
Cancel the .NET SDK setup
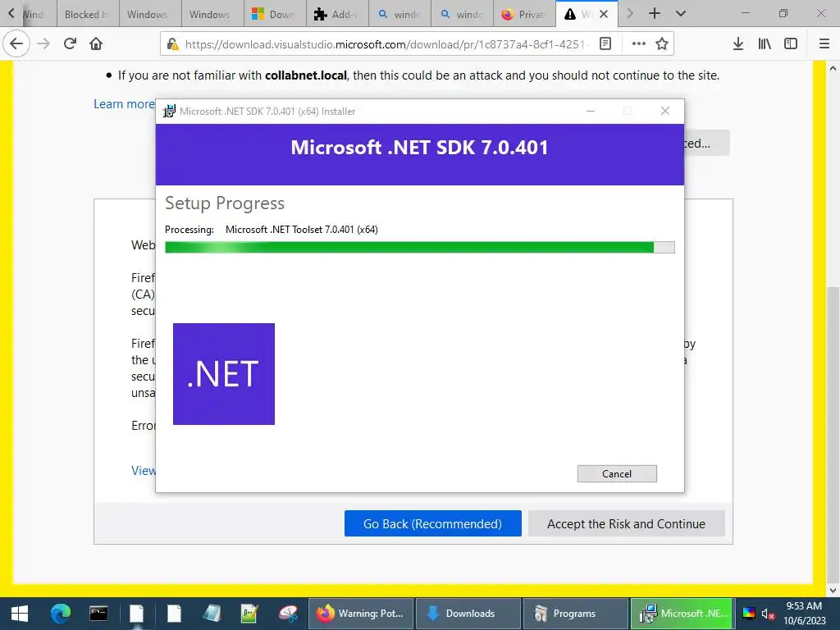pos(617,473)
